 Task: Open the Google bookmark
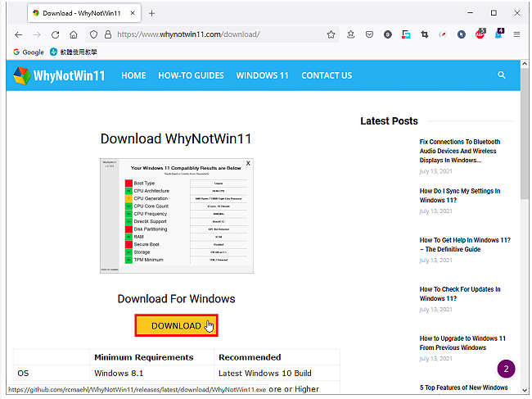[x=29, y=52]
